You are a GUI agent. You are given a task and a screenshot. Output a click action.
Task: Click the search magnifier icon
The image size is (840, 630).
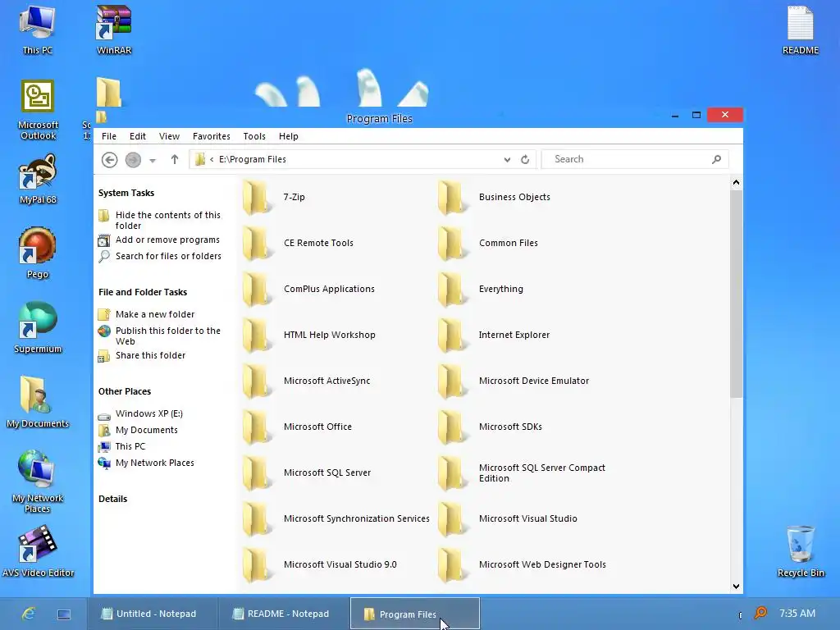(x=716, y=159)
